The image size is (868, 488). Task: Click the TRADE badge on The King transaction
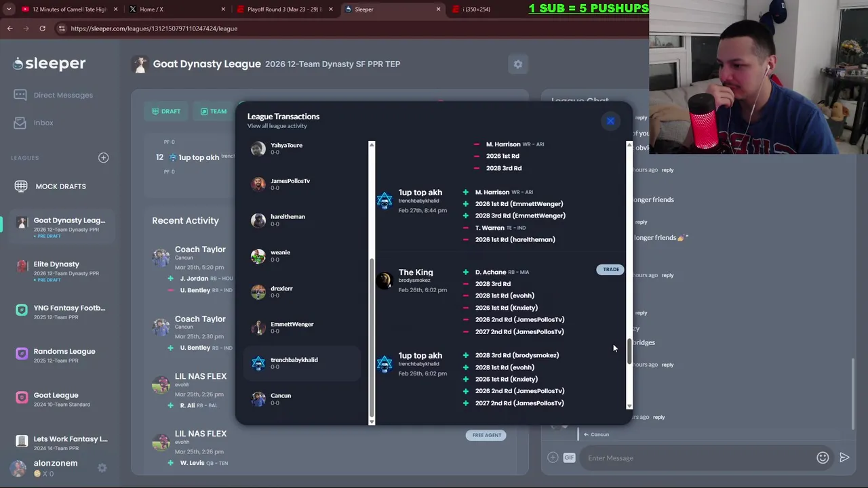610,270
